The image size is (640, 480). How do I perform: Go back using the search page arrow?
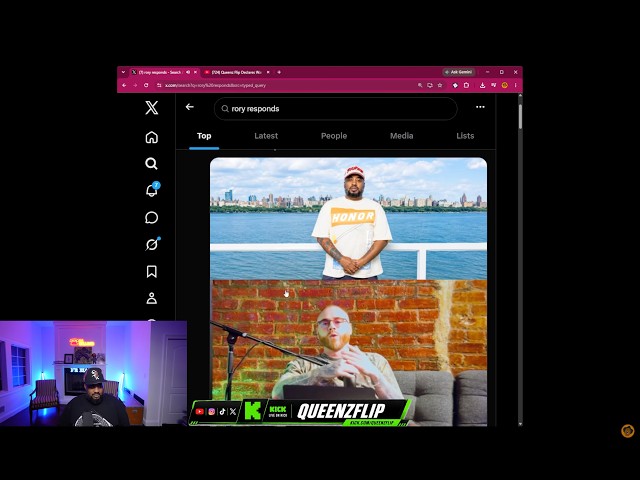(x=189, y=107)
